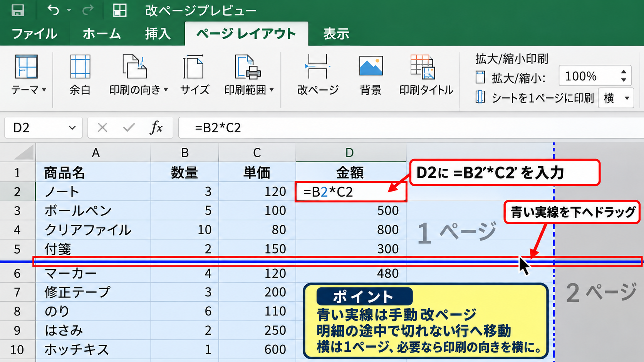This screenshot has height=362, width=644.
Task: Click the 修正テープ cell
Action: click(93, 292)
